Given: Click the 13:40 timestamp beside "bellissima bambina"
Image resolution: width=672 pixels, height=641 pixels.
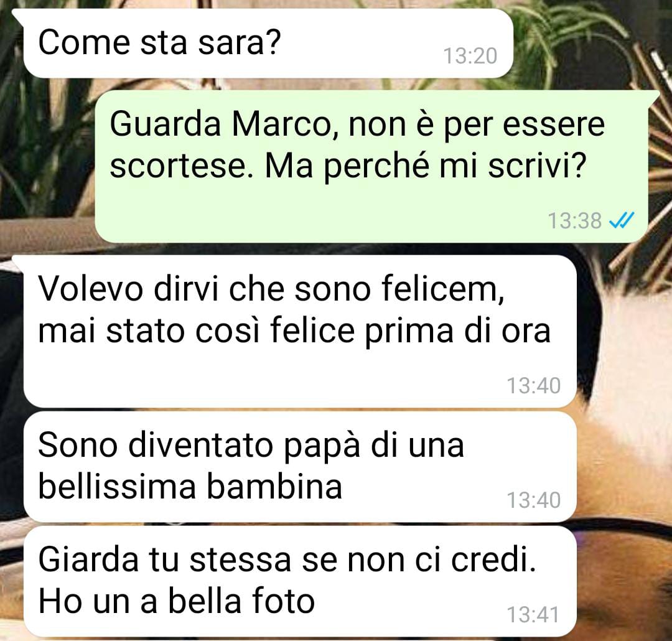Looking at the screenshot, I should [534, 500].
